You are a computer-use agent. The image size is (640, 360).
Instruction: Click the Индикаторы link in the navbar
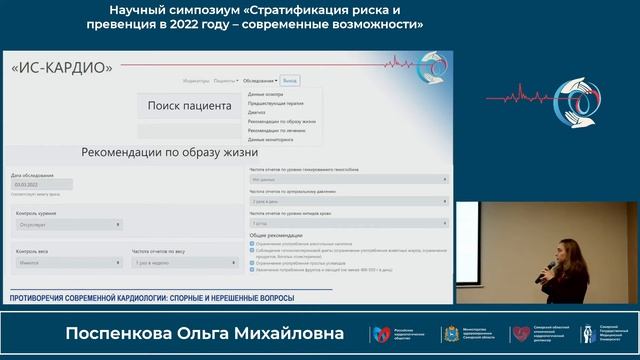coord(196,81)
